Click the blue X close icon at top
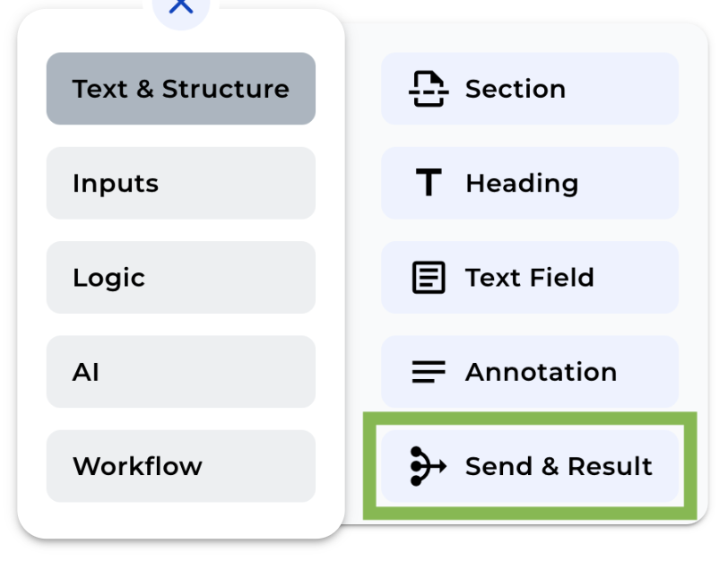The image size is (728, 561). click(x=181, y=5)
